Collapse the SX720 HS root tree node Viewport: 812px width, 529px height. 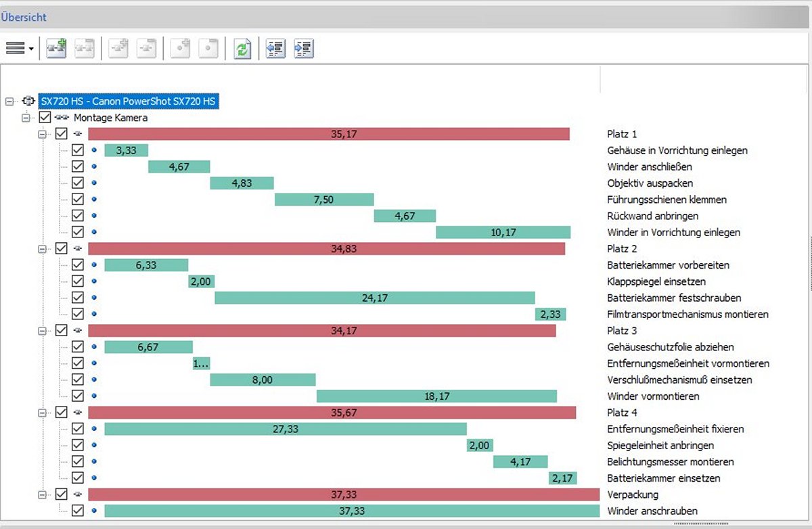(9, 101)
